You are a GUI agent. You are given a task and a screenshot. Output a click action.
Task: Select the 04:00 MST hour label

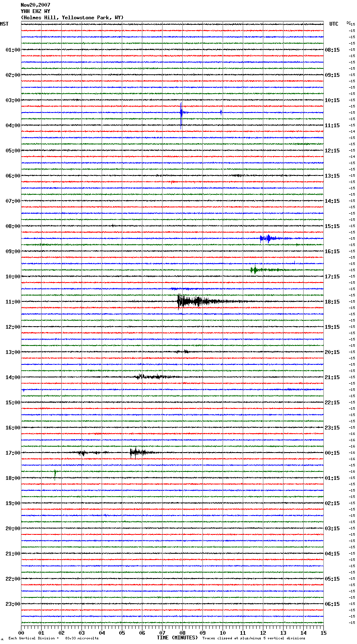click(x=13, y=126)
